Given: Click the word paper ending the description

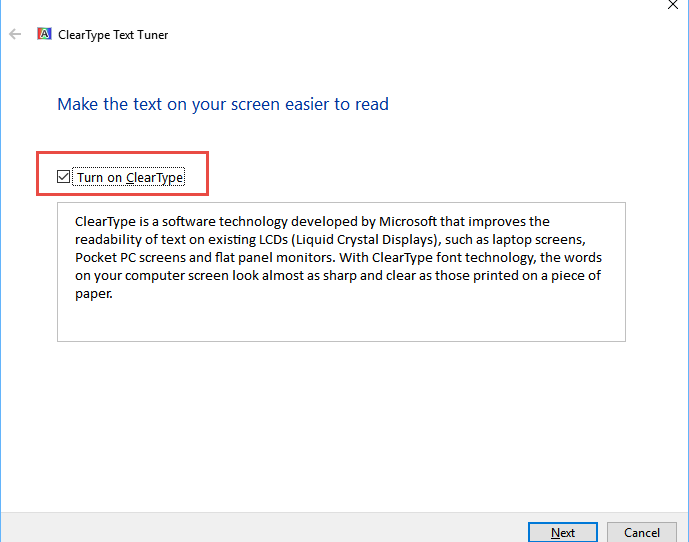Looking at the screenshot, I should [93, 294].
